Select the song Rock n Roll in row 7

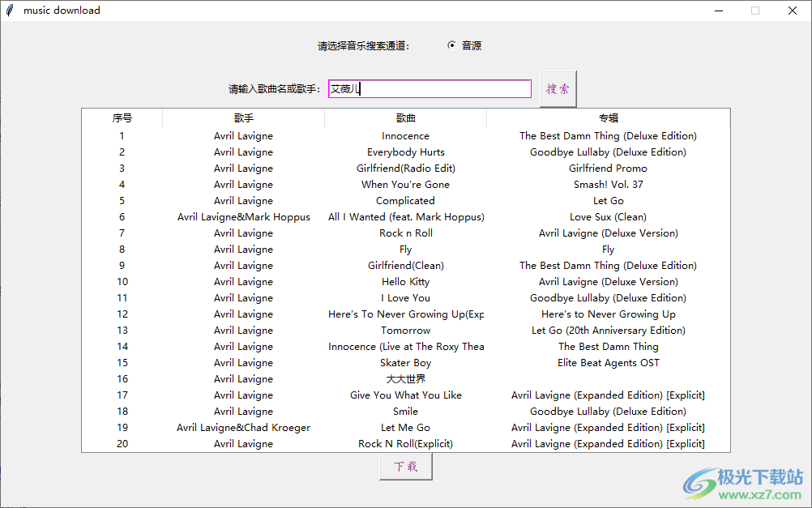[405, 233]
